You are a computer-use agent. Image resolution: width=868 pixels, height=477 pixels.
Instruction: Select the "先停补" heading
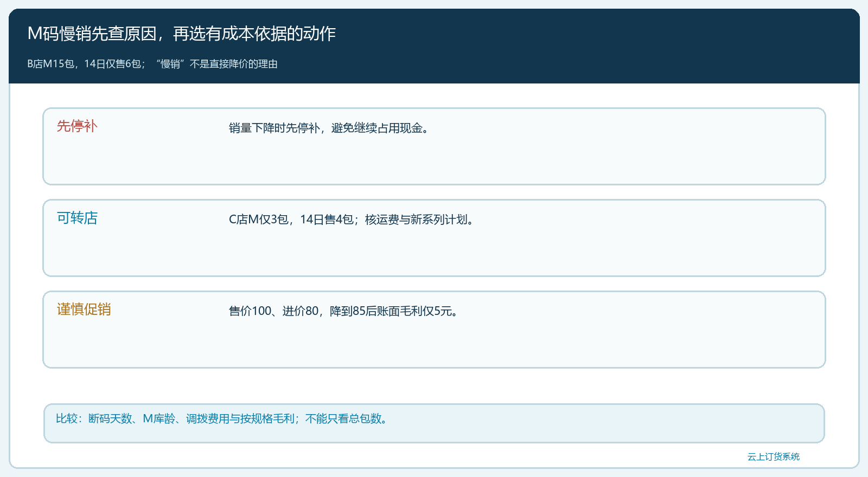[x=77, y=126]
